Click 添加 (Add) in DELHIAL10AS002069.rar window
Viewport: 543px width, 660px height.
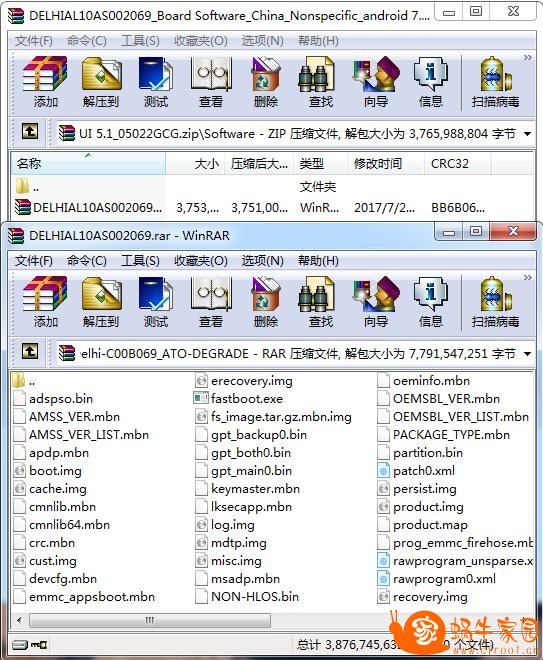click(45, 302)
